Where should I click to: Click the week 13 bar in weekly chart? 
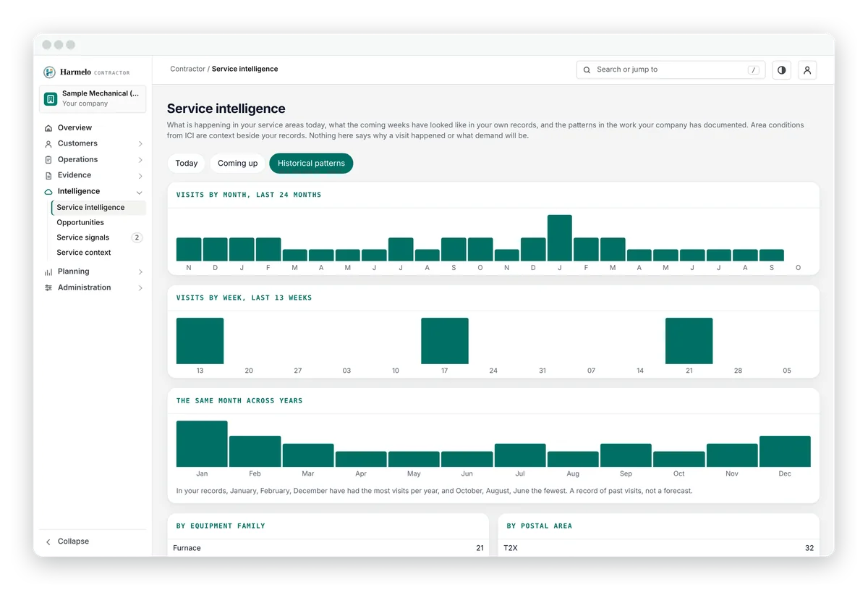200,341
